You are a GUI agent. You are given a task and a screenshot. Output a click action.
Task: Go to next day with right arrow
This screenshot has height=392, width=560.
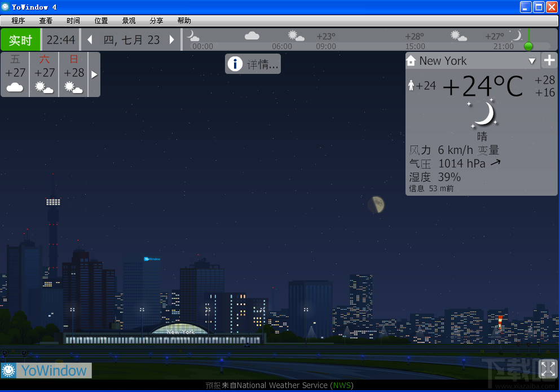click(172, 39)
